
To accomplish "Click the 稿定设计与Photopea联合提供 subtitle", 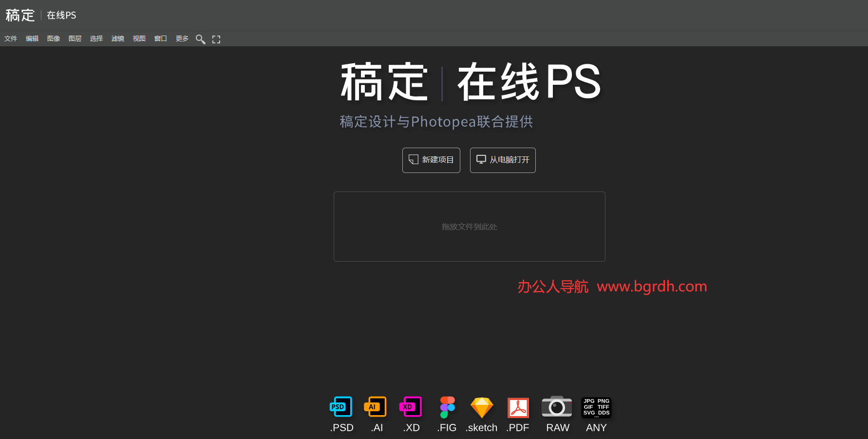I will point(436,121).
